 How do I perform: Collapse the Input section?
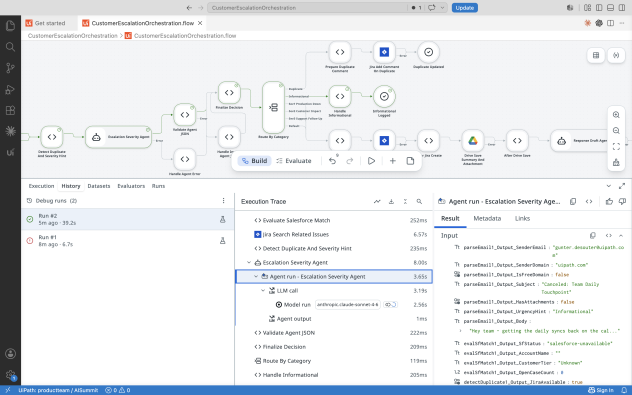point(621,235)
